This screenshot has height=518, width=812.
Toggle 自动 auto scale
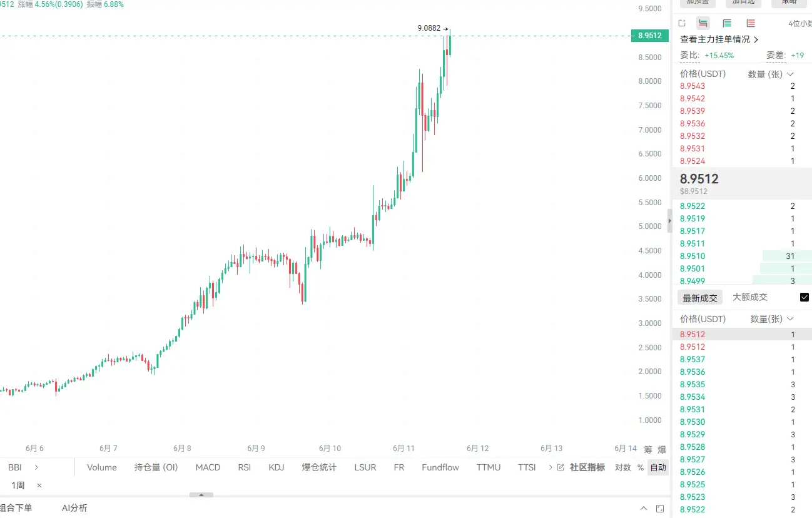point(658,467)
